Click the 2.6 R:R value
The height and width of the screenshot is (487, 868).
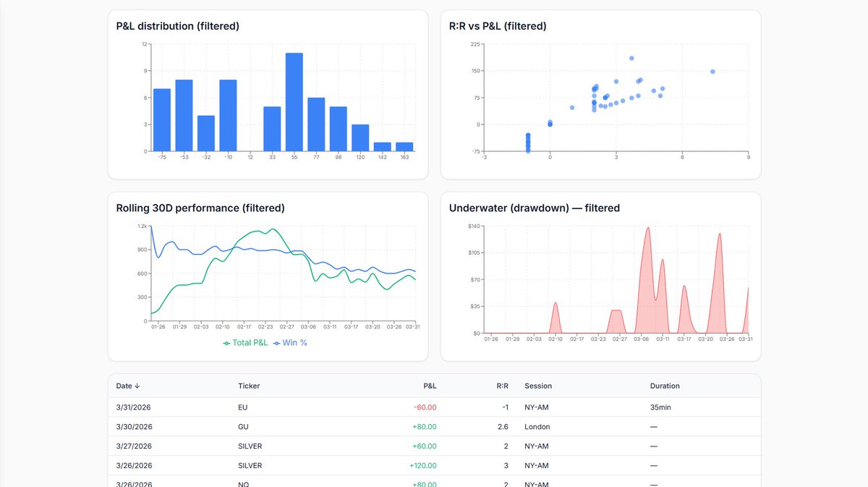point(503,427)
